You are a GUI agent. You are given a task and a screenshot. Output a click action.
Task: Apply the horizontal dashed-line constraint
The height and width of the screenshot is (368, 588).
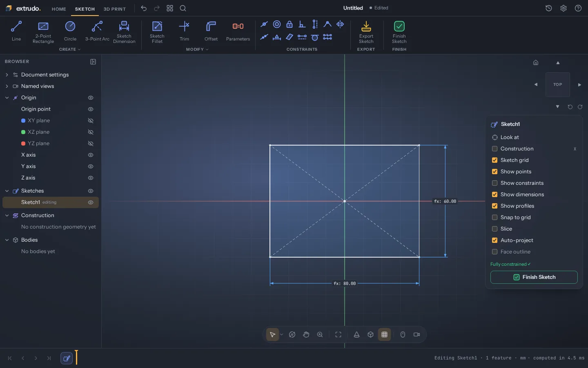tap(302, 37)
